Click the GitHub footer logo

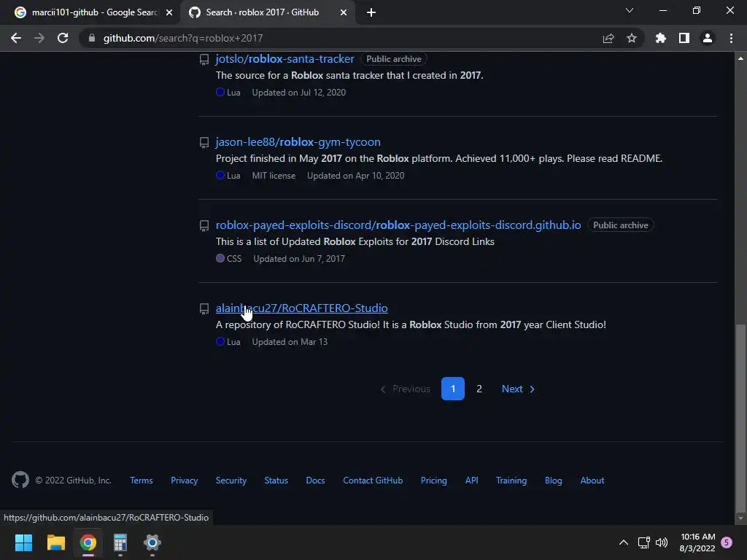click(20, 480)
